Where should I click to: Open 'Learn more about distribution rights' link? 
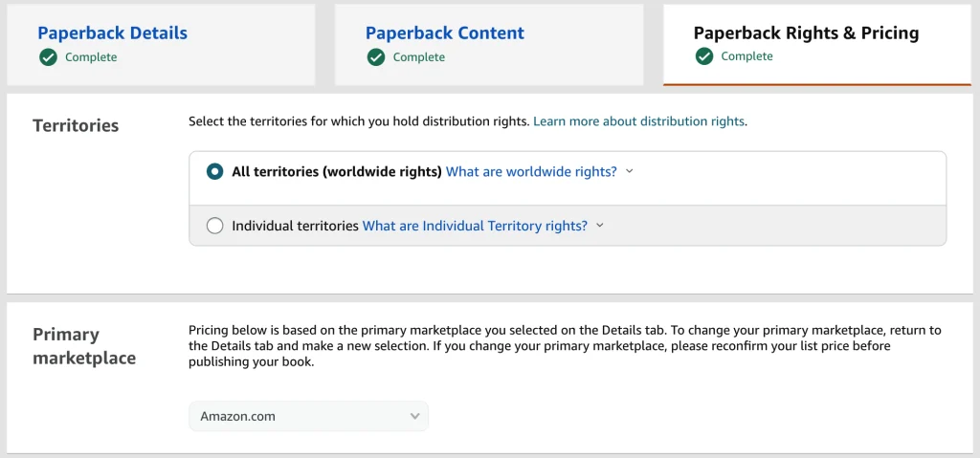click(x=638, y=121)
